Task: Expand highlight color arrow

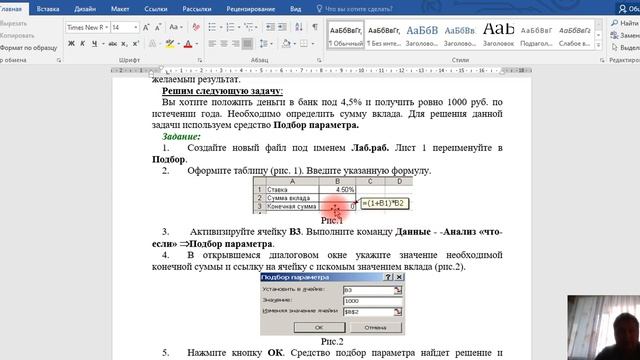Action: coord(178,43)
